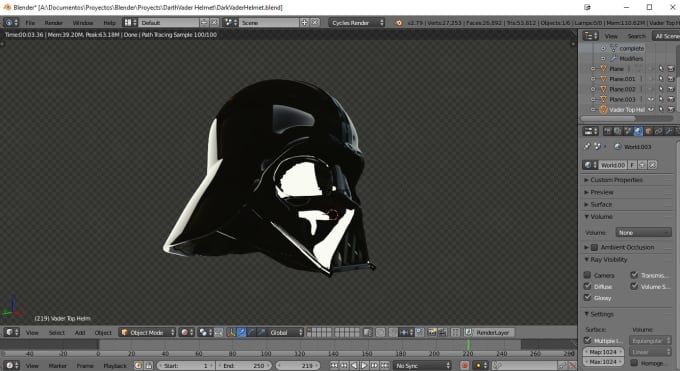Open the Render Layers properties tab
680x371 pixels.
(x=617, y=131)
